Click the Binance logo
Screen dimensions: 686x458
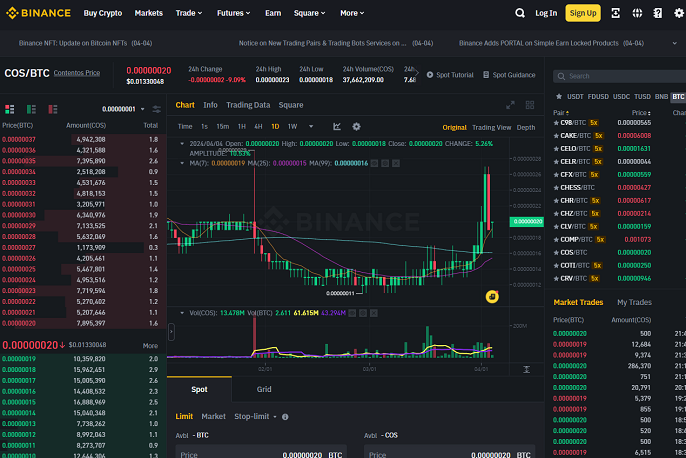38,13
